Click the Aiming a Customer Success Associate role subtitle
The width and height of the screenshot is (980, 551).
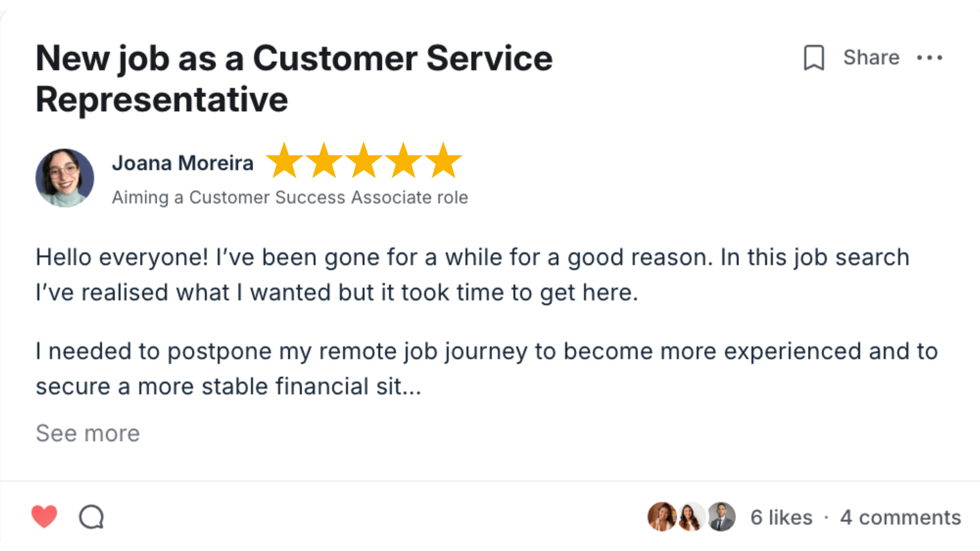pyautogui.click(x=290, y=197)
